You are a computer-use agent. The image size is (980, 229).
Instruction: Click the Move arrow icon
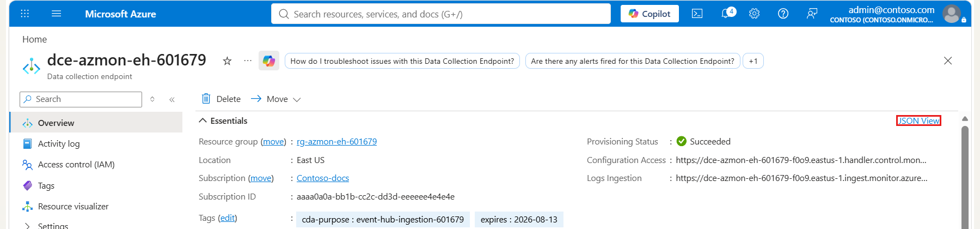click(x=256, y=99)
